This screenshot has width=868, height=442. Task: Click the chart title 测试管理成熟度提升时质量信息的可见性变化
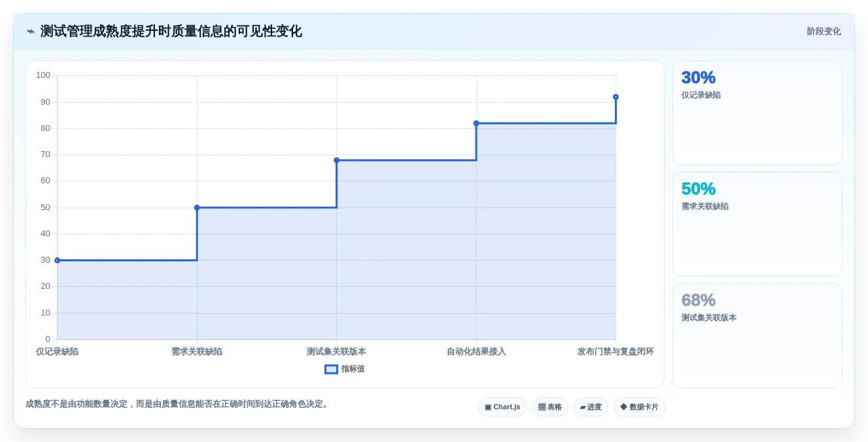click(171, 31)
